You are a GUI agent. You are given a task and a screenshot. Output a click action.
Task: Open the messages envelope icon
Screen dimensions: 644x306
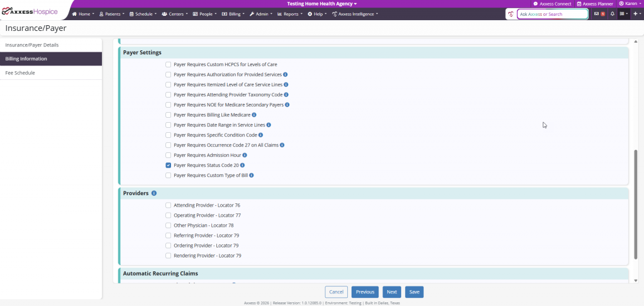[x=596, y=14]
